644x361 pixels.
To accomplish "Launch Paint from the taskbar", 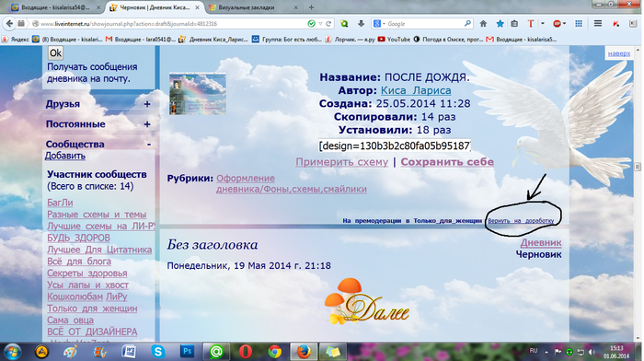I will click(71, 352).
